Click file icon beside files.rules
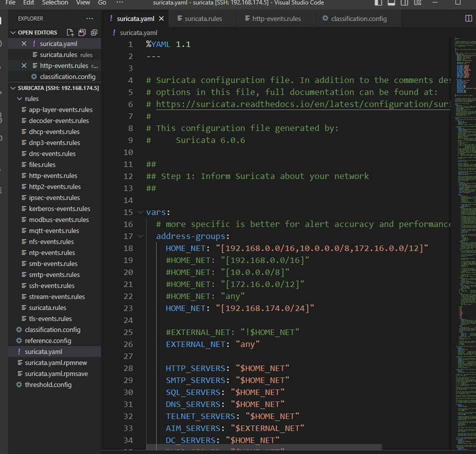 pos(24,164)
